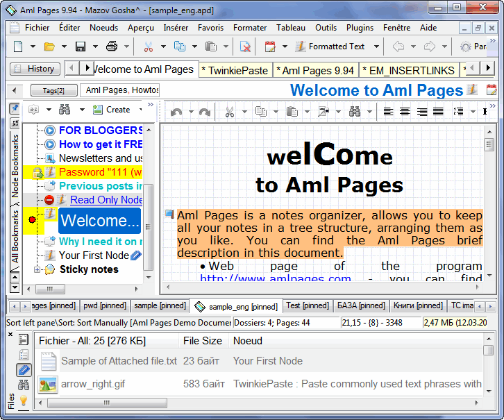Click the Redo icon in editor toolbar
Viewport: 504px width, 420px height.
[x=204, y=112]
